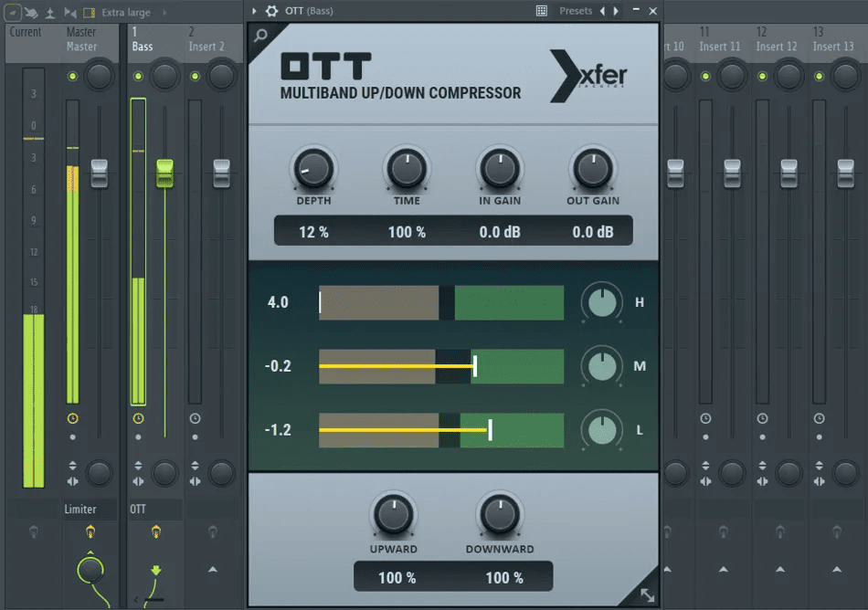Image resolution: width=868 pixels, height=610 pixels.
Task: Open the OTT plugin settings gear
Action: pos(271,11)
